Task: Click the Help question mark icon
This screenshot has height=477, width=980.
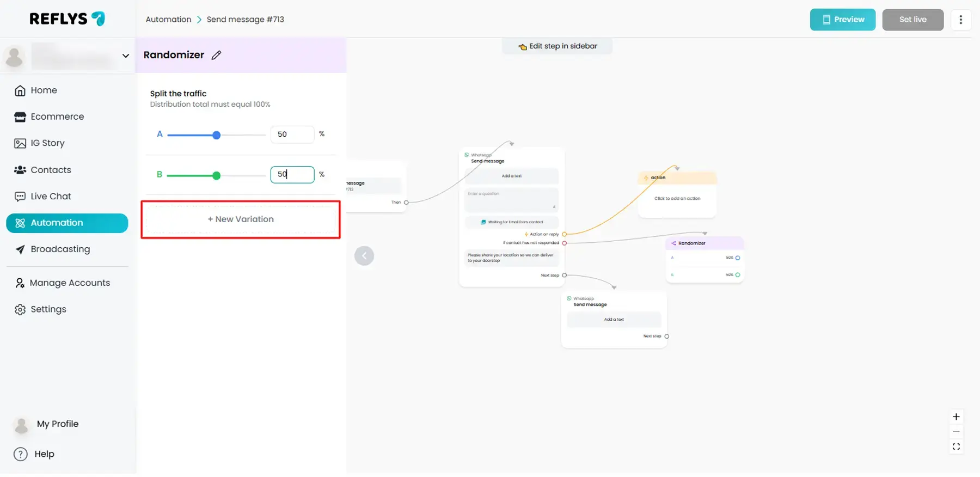Action: 21,454
